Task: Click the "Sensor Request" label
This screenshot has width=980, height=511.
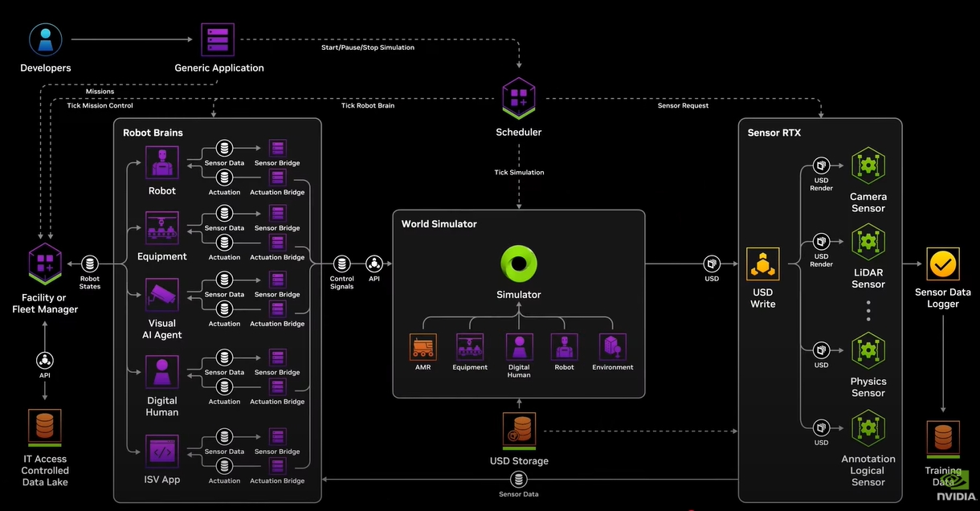Action: click(684, 105)
